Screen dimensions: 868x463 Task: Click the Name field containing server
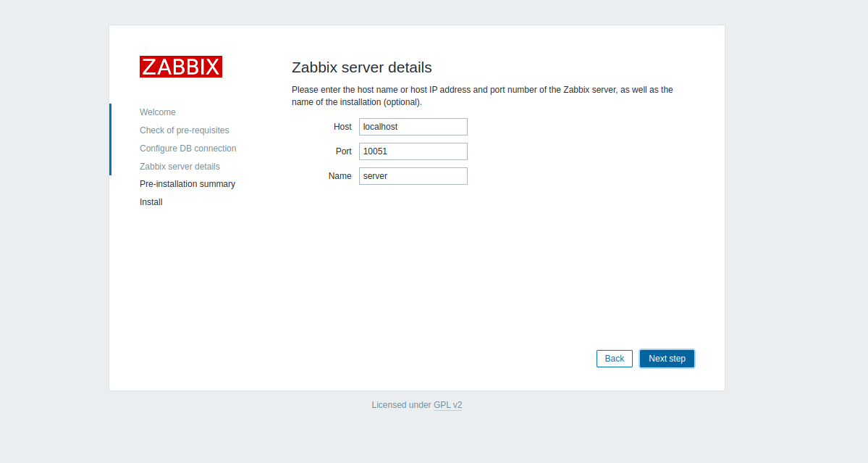tap(413, 176)
